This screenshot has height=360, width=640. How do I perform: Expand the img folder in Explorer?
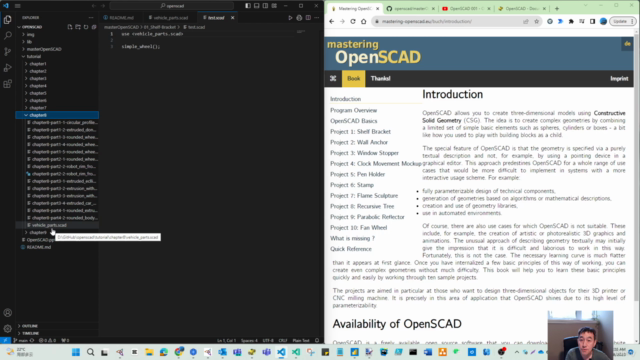click(x=30, y=34)
